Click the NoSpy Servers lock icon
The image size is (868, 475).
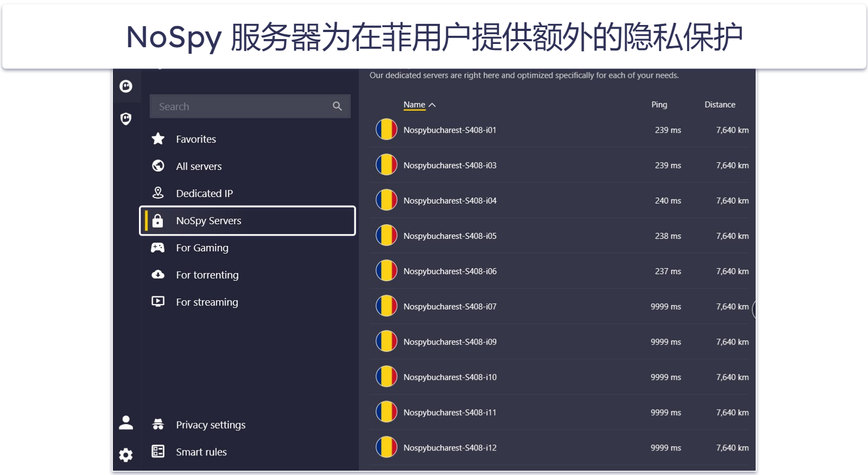(157, 220)
